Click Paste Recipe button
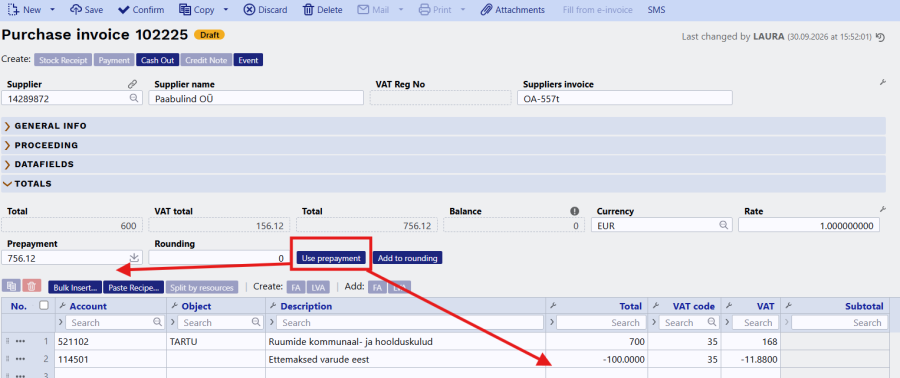The width and height of the screenshot is (900, 378). coord(134,287)
